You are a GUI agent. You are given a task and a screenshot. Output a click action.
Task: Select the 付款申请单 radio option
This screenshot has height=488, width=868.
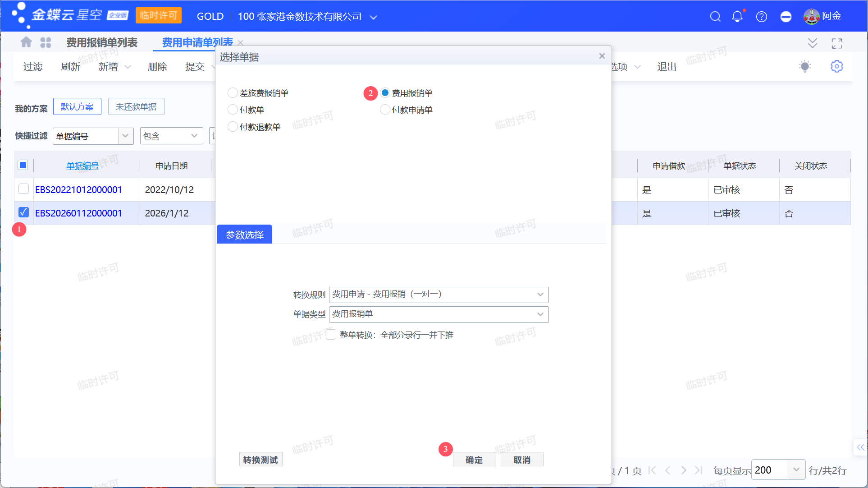click(385, 110)
